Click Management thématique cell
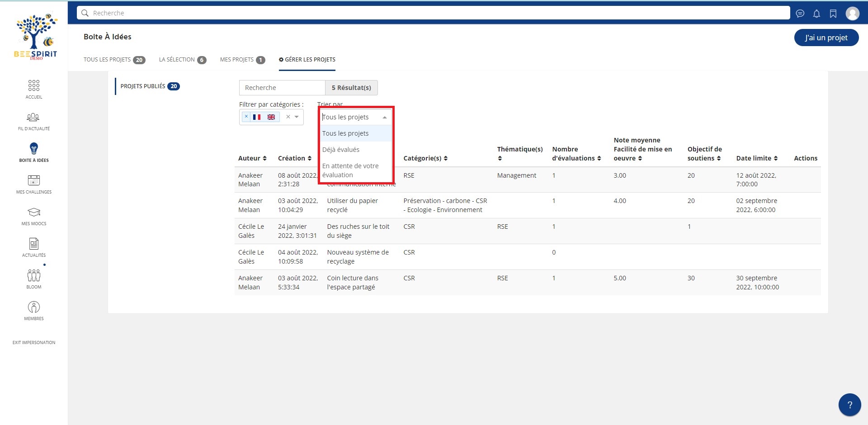868x425 pixels. pyautogui.click(x=517, y=175)
